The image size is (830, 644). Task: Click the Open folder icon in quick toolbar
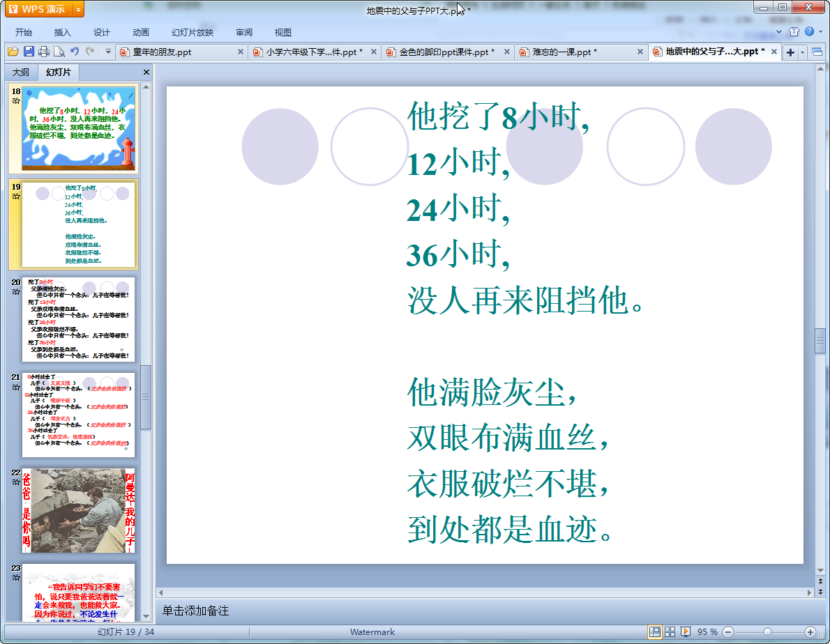[x=13, y=52]
